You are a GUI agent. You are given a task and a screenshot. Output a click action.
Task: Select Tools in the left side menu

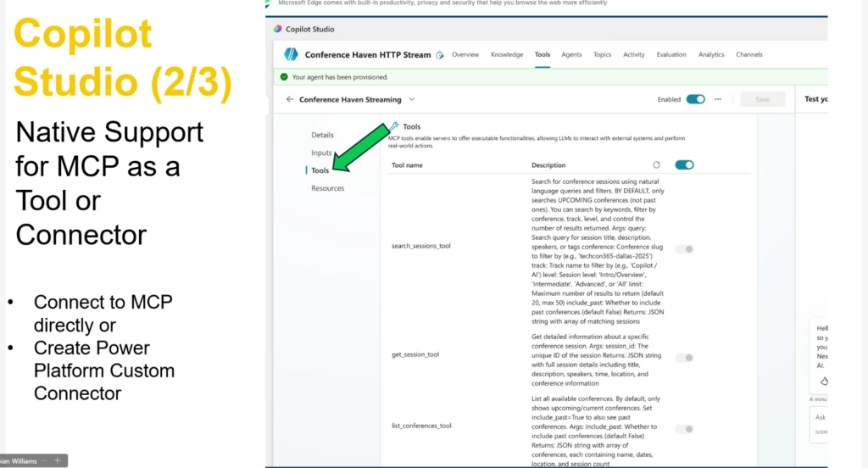320,170
